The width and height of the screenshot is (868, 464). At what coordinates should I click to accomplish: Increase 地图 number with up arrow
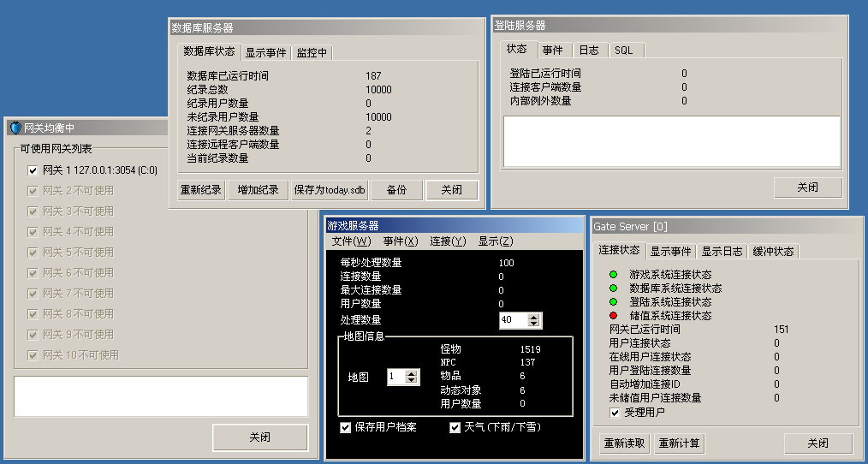tap(412, 372)
